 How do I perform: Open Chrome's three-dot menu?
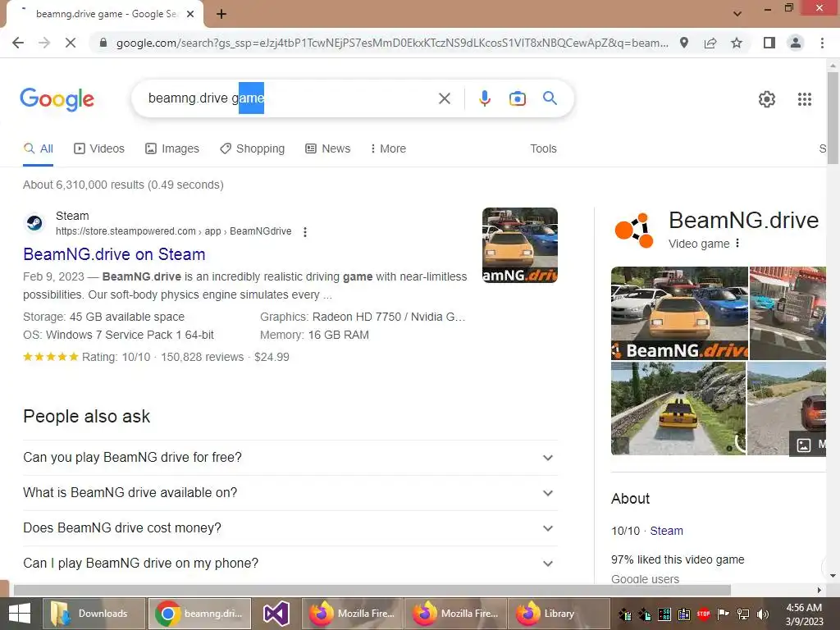(x=822, y=43)
